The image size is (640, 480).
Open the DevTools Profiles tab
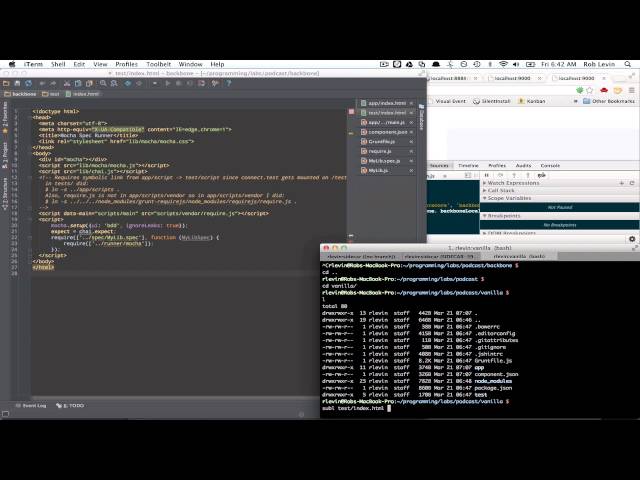(497, 166)
